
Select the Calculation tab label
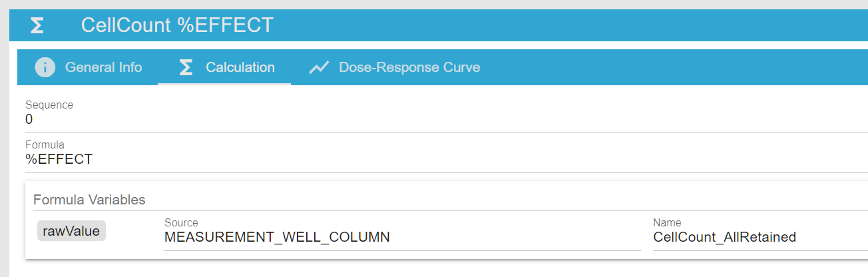(240, 67)
